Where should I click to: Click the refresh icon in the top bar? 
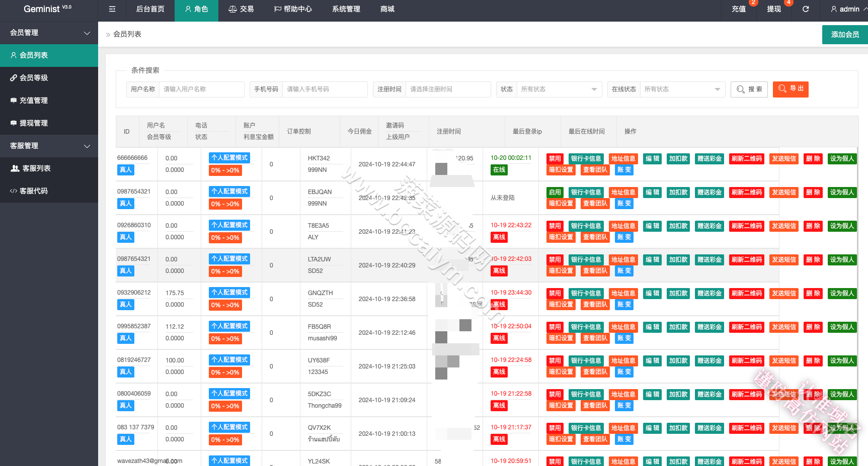pos(806,9)
